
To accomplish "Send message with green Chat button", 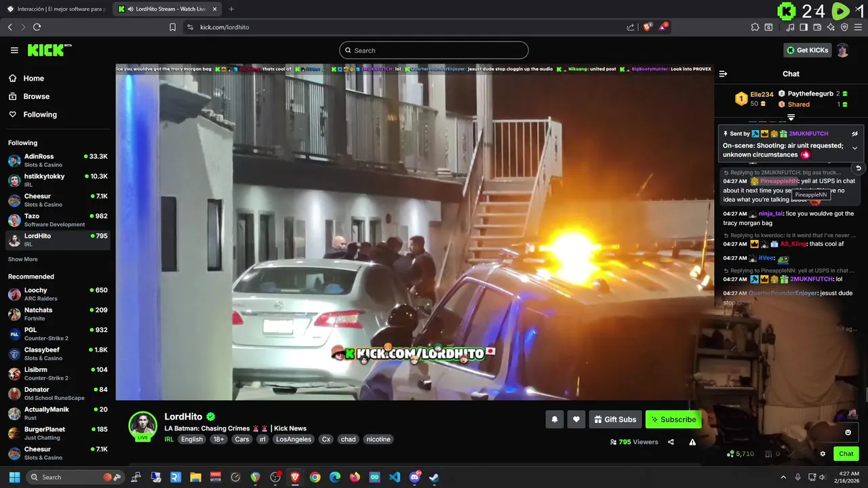I will tap(846, 454).
